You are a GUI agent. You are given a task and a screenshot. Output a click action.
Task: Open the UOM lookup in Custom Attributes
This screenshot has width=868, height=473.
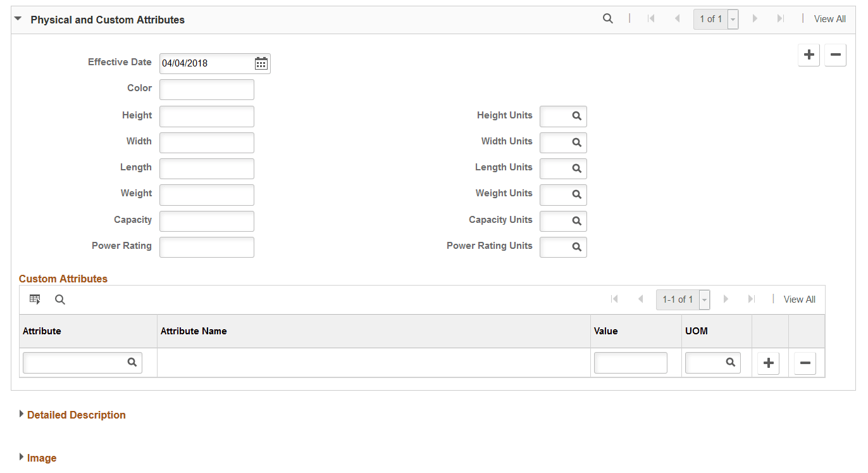click(731, 362)
